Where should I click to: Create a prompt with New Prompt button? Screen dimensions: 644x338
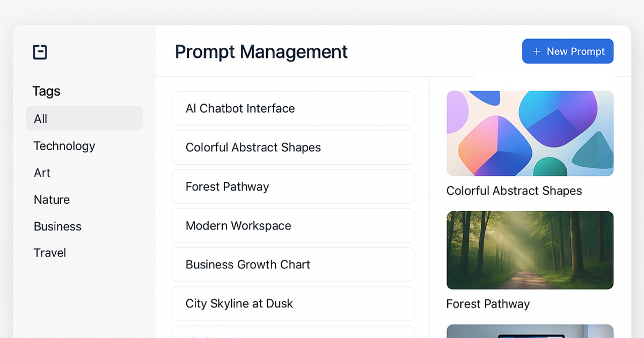pyautogui.click(x=568, y=52)
